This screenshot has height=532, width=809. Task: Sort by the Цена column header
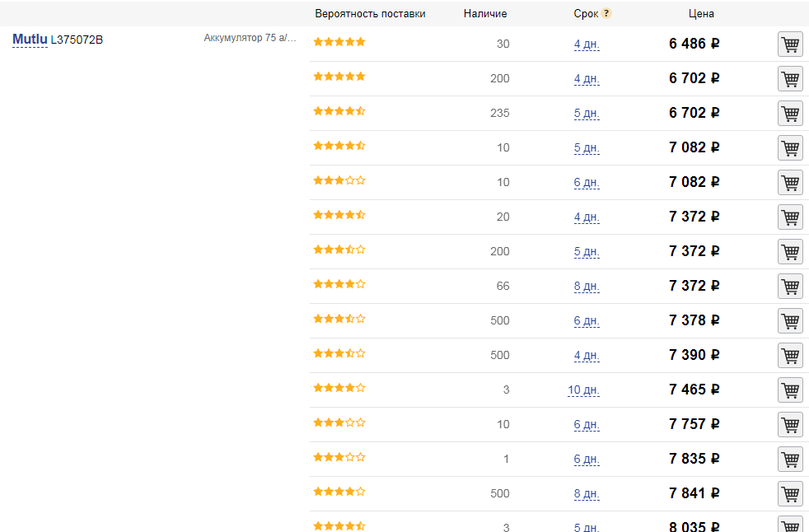click(701, 13)
